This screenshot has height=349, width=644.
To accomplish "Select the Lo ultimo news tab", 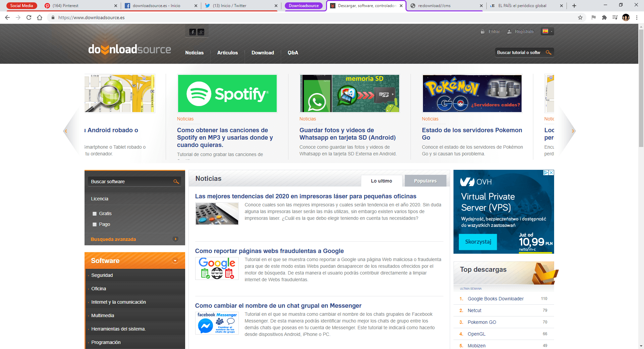I will coord(381,181).
